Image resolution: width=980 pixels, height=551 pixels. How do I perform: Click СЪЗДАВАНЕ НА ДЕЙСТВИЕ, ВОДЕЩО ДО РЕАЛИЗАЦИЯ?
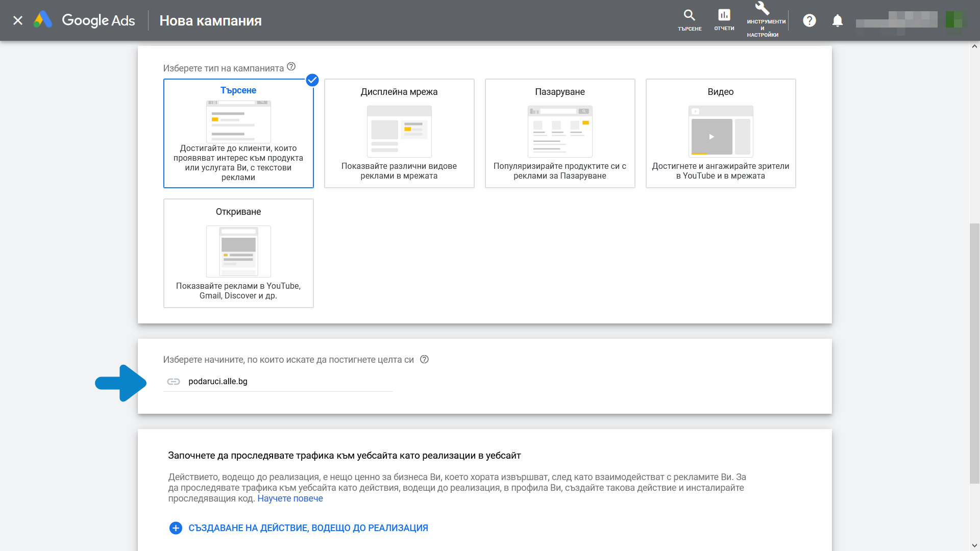(x=308, y=528)
